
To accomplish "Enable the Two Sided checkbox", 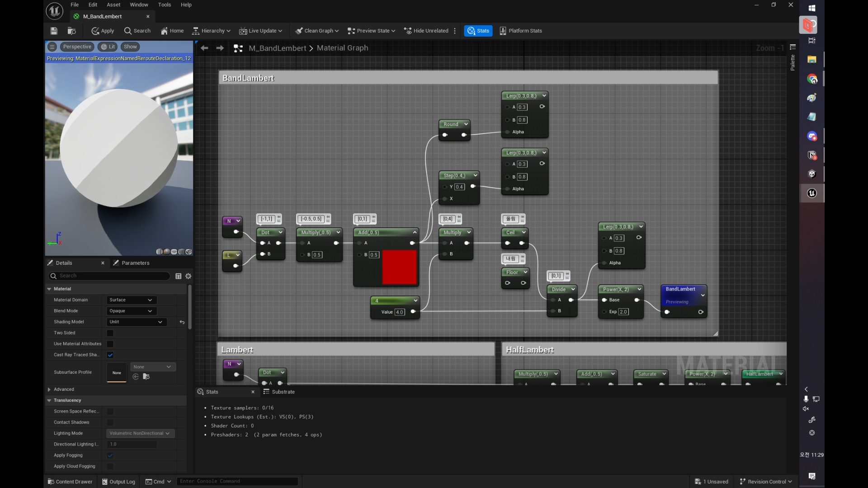I will [x=110, y=333].
